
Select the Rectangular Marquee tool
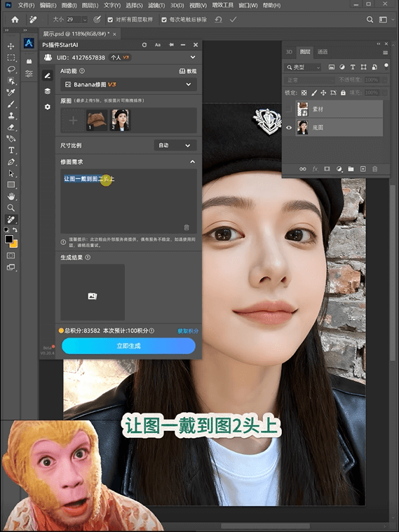[x=11, y=58]
